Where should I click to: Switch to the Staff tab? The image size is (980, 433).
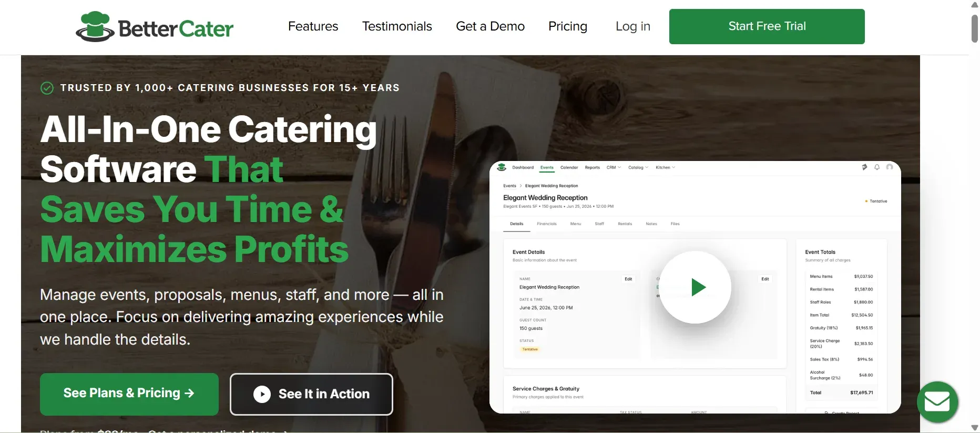599,224
